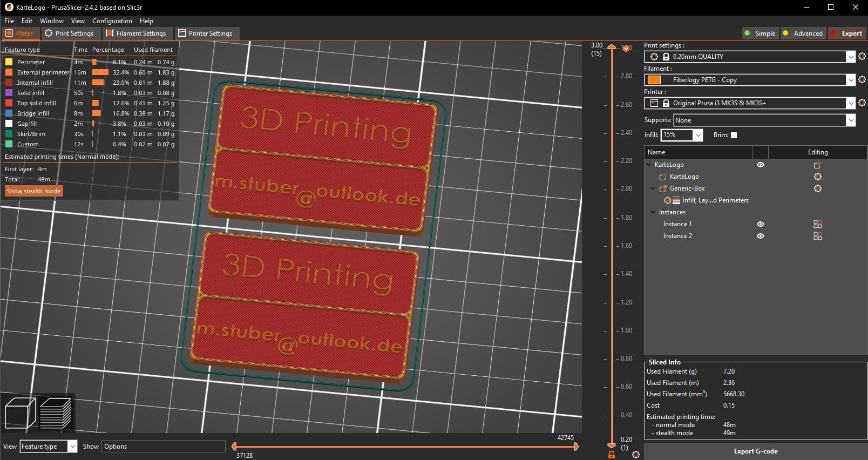The height and width of the screenshot is (460, 868).
Task: Open the View menu
Action: click(x=78, y=21)
